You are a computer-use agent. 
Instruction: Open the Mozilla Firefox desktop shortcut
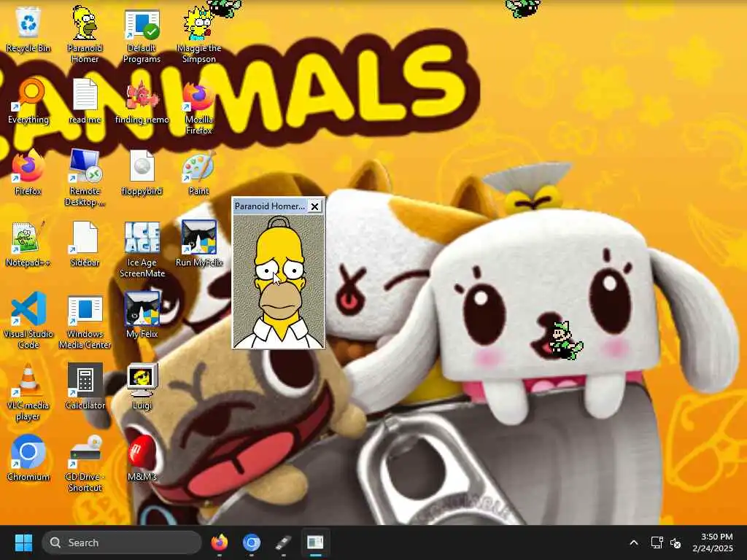click(198, 107)
